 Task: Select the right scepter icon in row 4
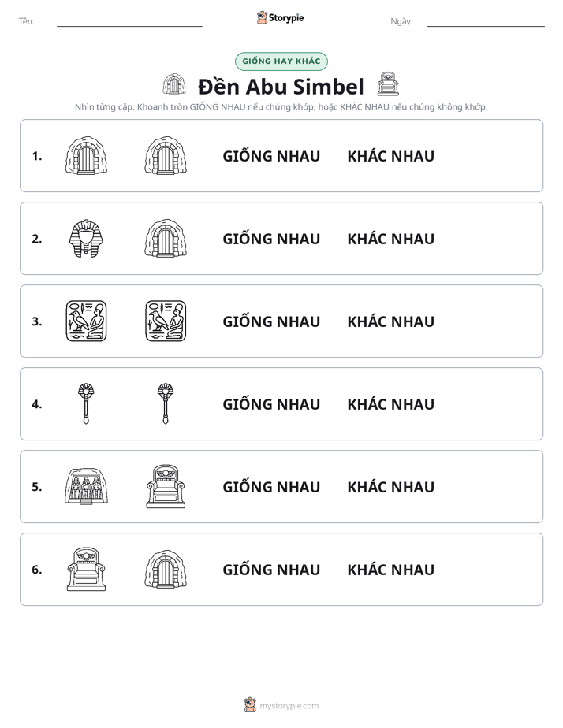[x=166, y=403]
